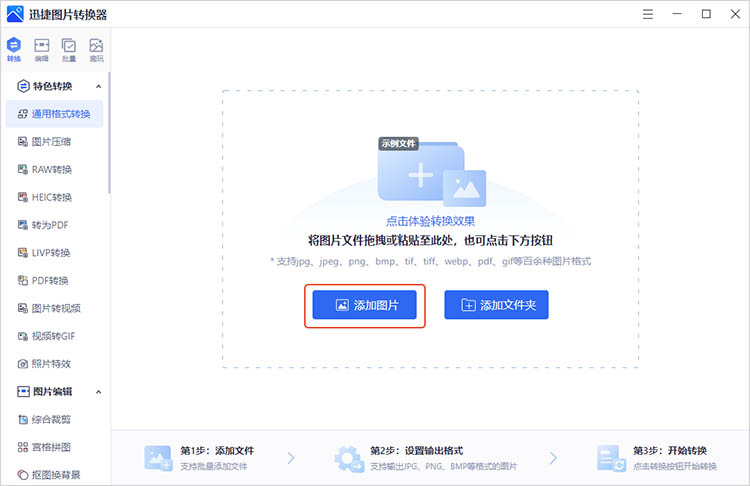Switch to the 批量 tab
Viewport: 750px width, 486px height.
coord(69,49)
